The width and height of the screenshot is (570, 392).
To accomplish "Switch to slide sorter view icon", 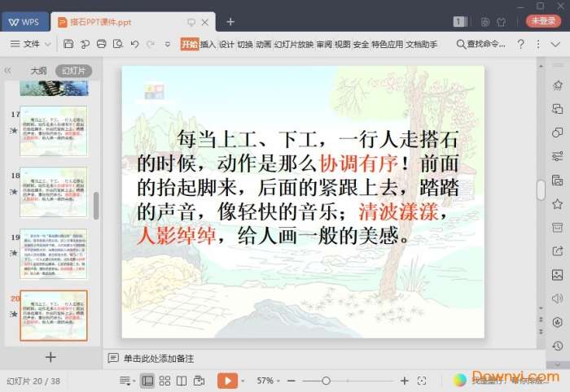I will tap(164, 381).
